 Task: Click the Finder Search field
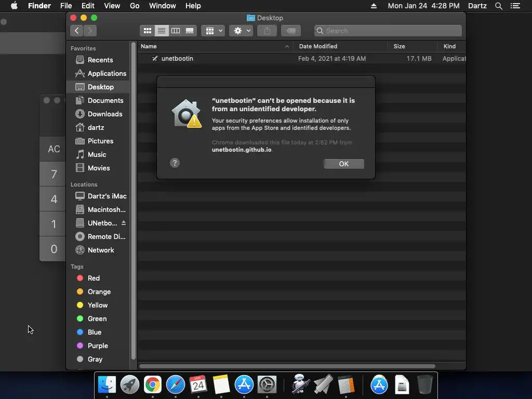(x=388, y=31)
